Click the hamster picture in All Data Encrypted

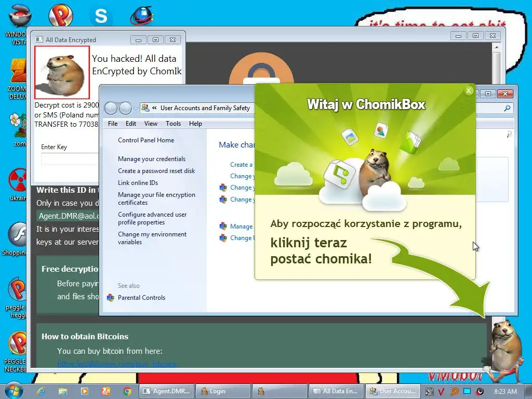tap(62, 72)
